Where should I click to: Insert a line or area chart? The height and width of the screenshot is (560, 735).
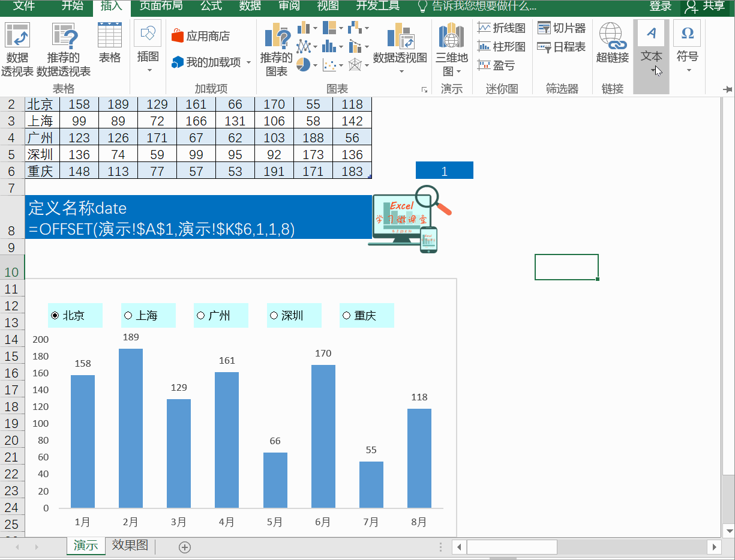[x=307, y=46]
